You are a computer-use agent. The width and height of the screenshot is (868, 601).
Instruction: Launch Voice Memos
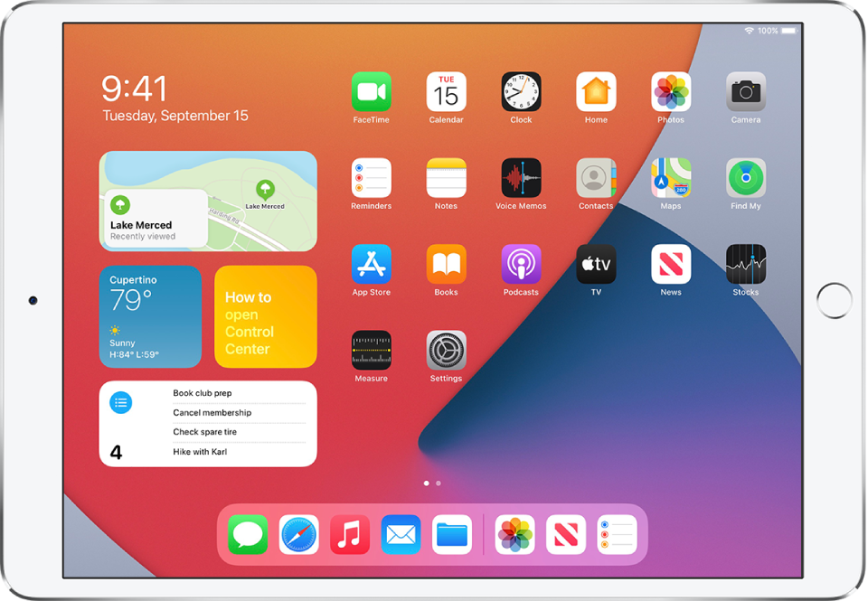pos(521,178)
